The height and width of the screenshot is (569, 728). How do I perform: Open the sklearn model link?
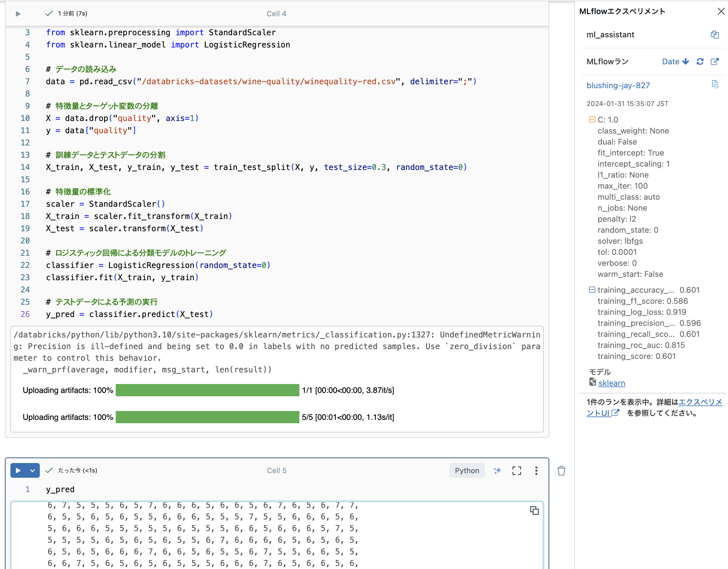(612, 383)
